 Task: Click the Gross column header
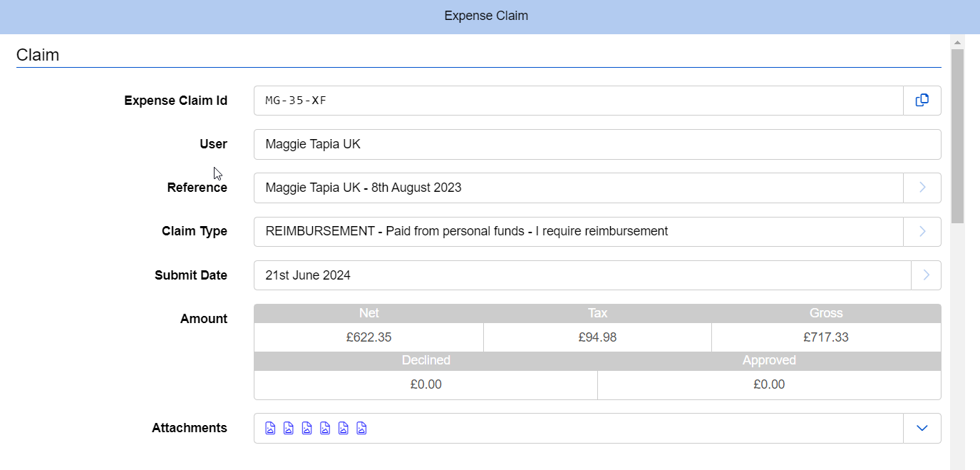click(826, 313)
